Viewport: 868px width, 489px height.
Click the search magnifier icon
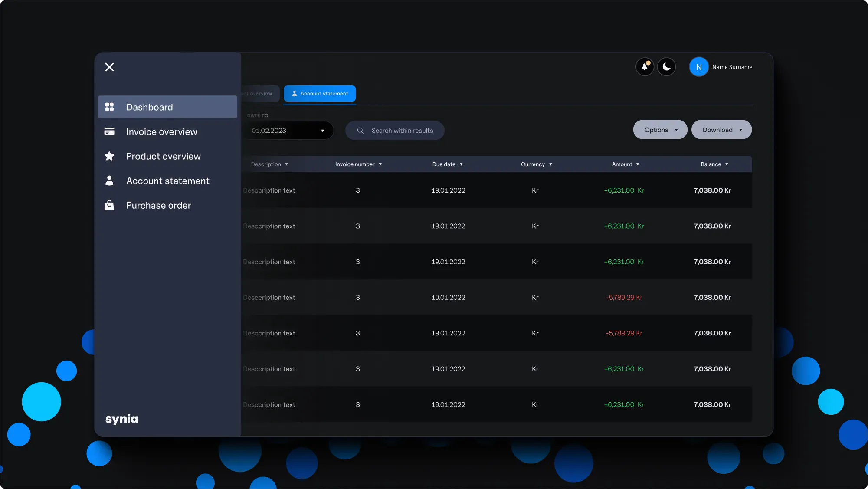tap(360, 131)
